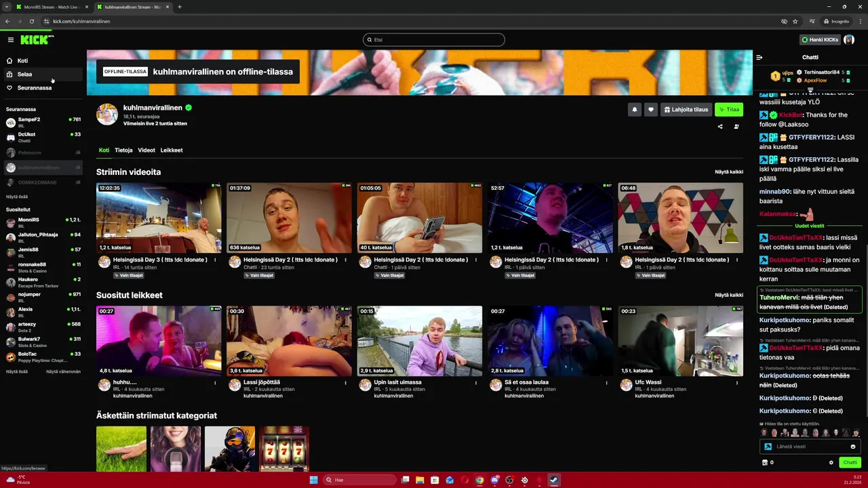868x488 pixels.
Task: Open the 01:37:09 video thumbnail
Action: (289, 218)
